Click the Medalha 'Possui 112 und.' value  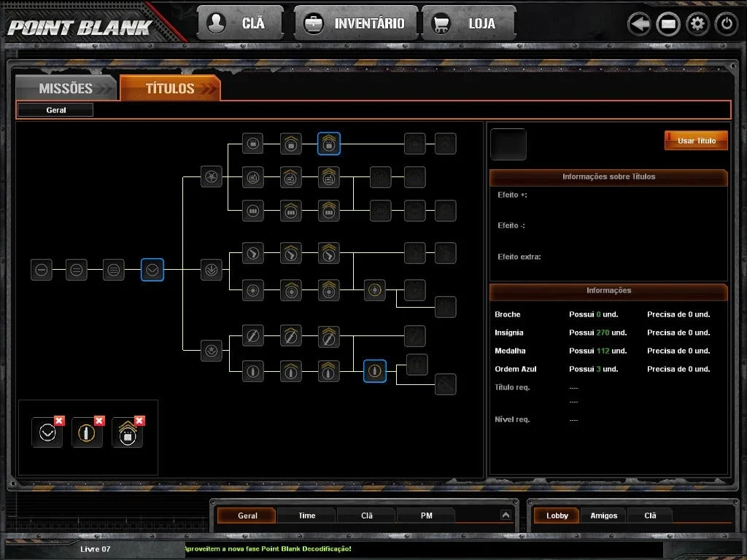coord(597,351)
